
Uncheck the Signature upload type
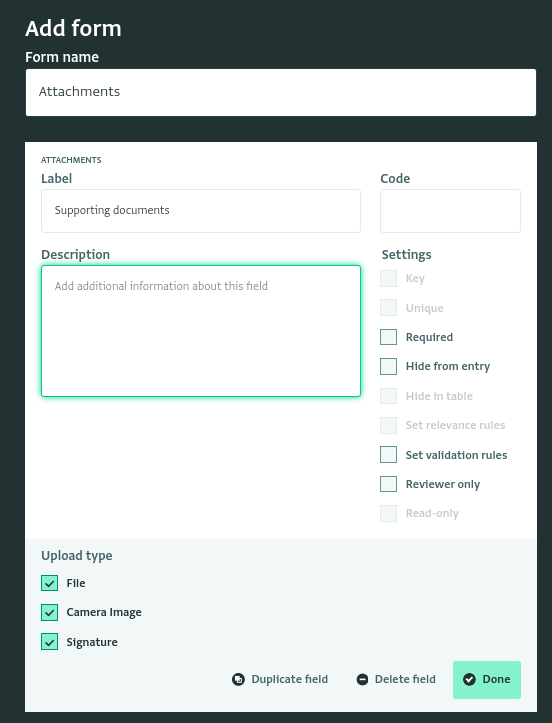tap(49, 642)
